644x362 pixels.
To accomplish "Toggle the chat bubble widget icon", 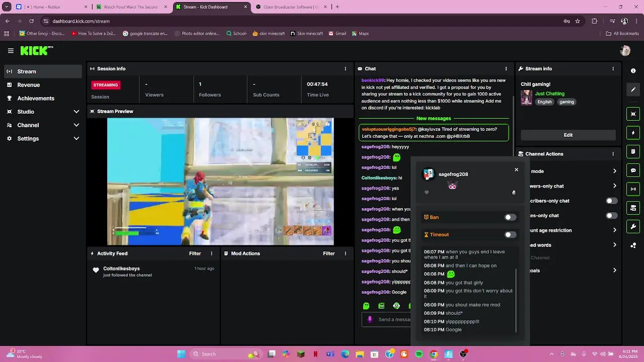I will [633, 170].
